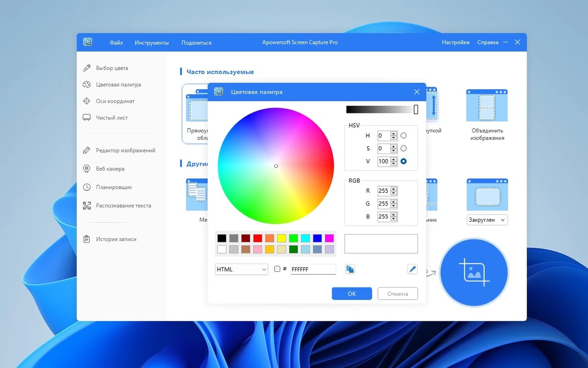Select the H radio button in HSV
Viewport: 588px width, 368px height.
click(404, 135)
